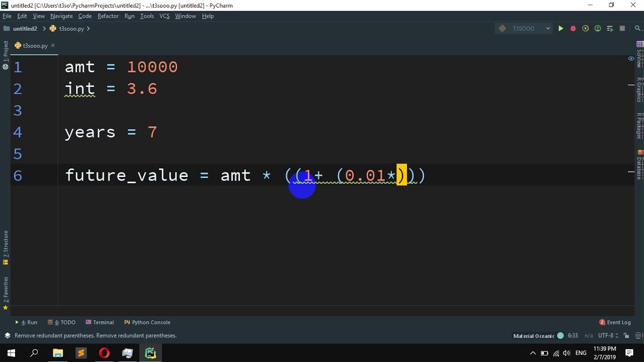Open the Database side panel

pos(640,164)
